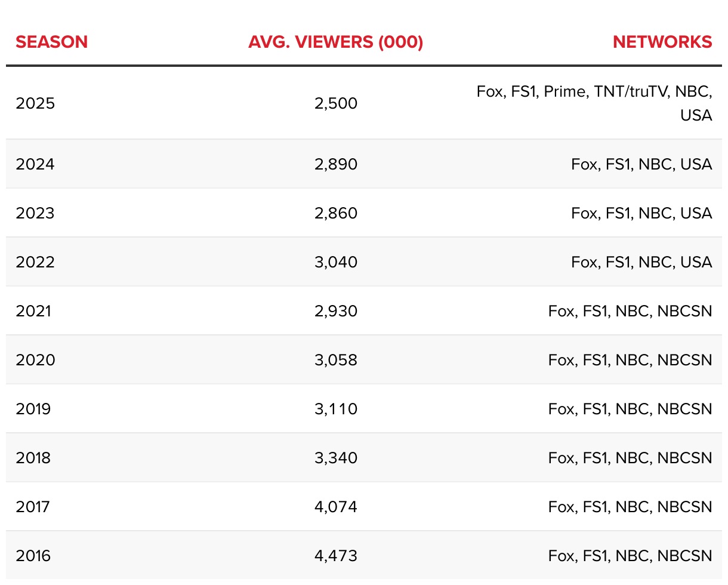Click the 2,890 average viewers value
Screen dimensions: 728x585
pyautogui.click(x=336, y=164)
